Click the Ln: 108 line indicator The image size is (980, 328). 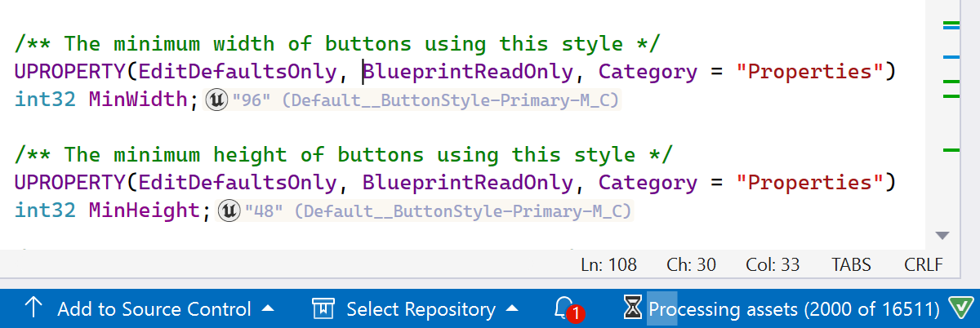pos(608,265)
